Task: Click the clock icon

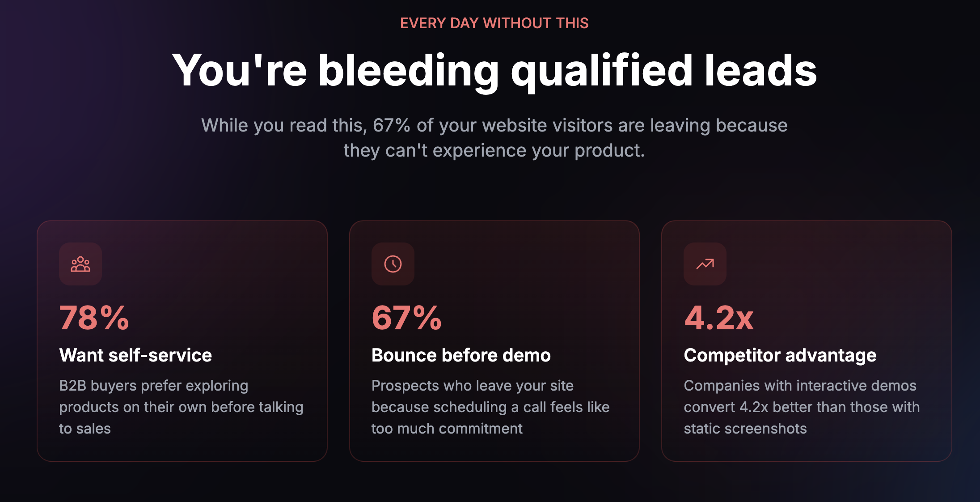Action: pos(393,264)
